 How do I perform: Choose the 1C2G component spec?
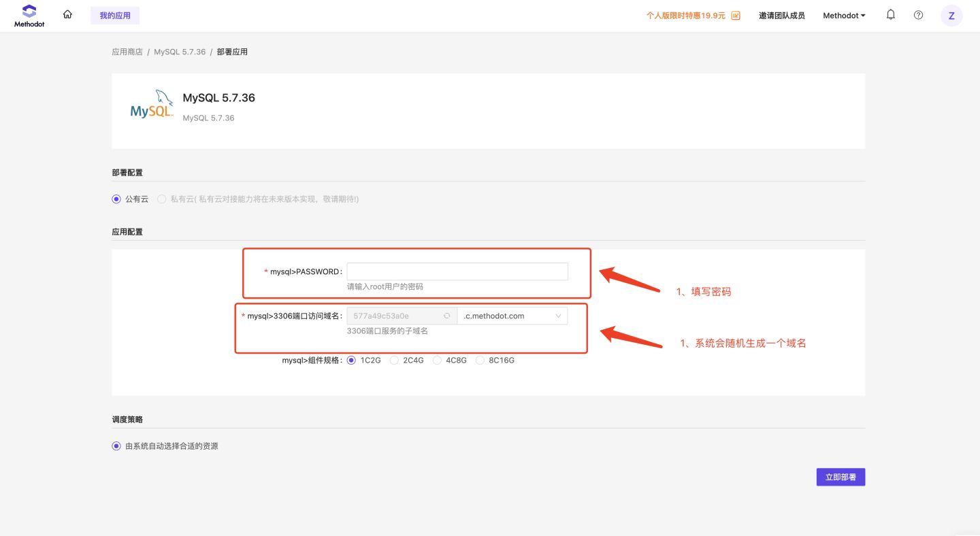pyautogui.click(x=352, y=361)
